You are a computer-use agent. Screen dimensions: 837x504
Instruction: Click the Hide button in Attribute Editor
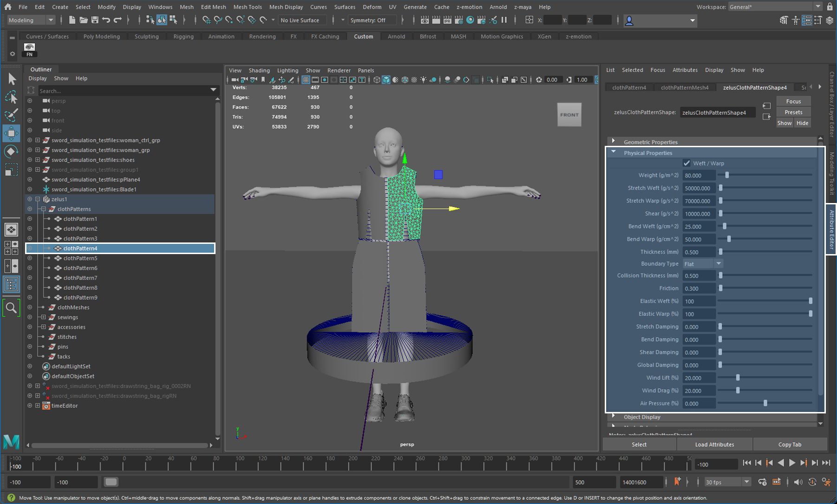[802, 123]
